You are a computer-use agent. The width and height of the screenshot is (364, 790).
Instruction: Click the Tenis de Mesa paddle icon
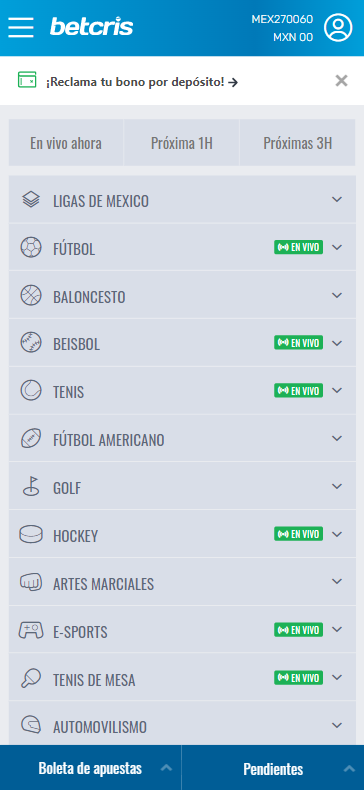coord(31,678)
